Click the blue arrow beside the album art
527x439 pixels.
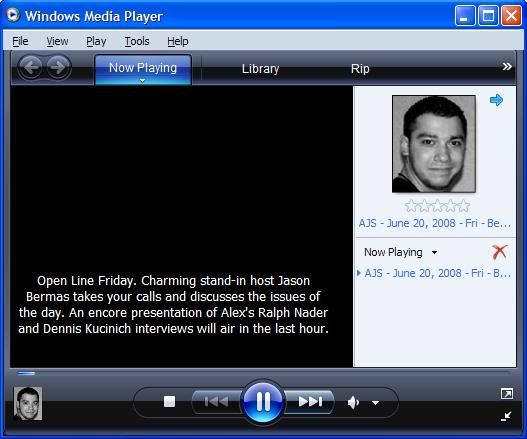(x=496, y=100)
